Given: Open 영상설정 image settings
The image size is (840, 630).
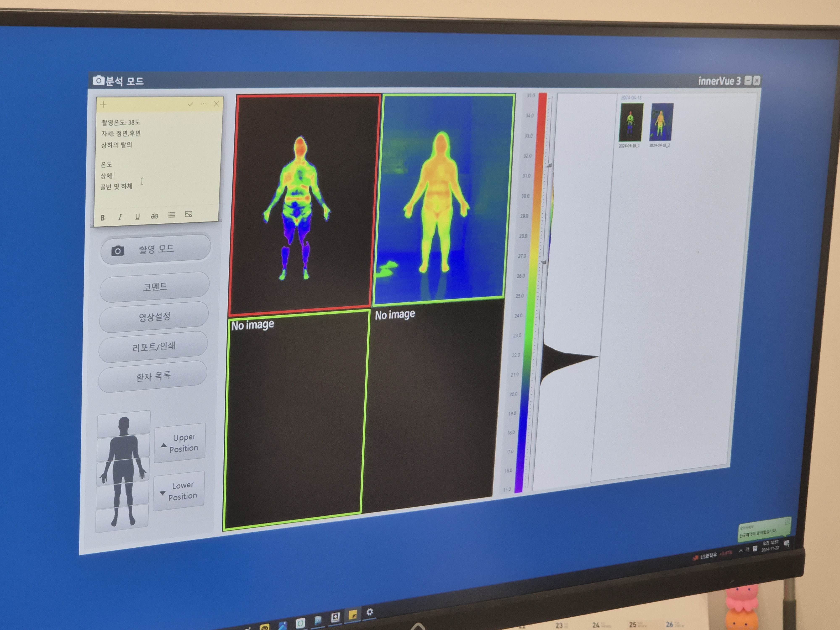Looking at the screenshot, I should (x=154, y=316).
